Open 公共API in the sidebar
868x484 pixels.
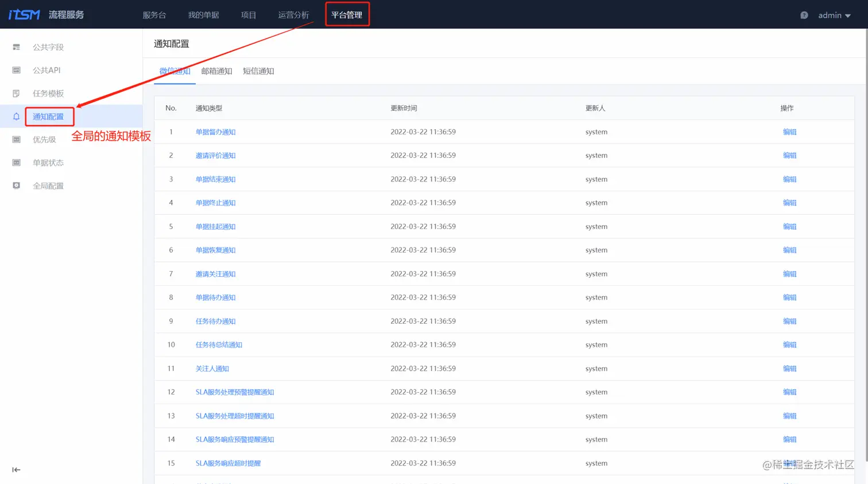point(46,70)
